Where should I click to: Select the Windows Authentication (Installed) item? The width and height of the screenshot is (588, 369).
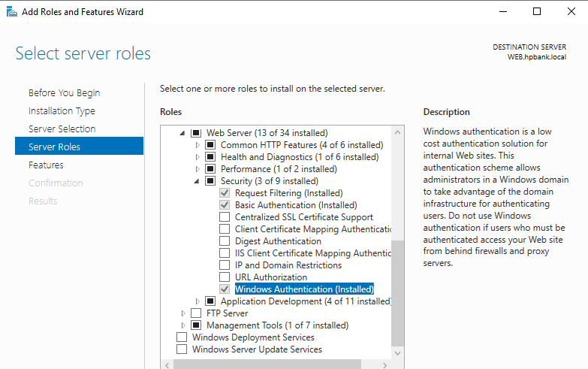point(303,289)
